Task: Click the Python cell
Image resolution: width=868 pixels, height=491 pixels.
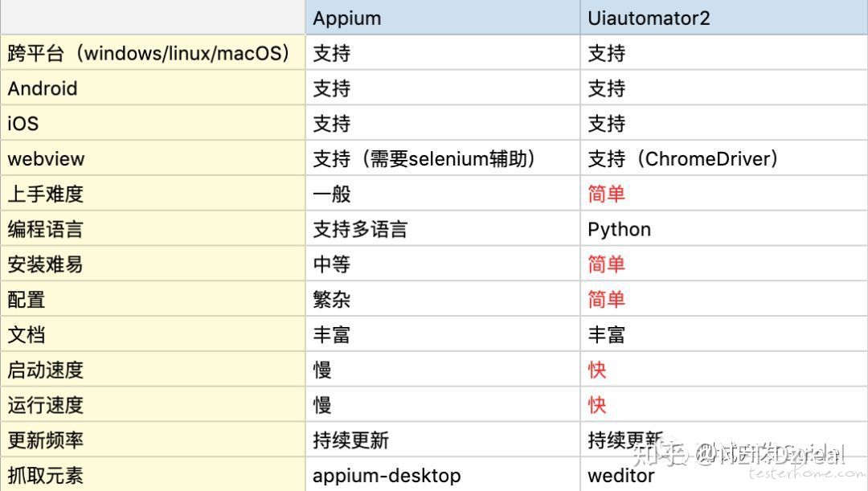Action: [620, 230]
